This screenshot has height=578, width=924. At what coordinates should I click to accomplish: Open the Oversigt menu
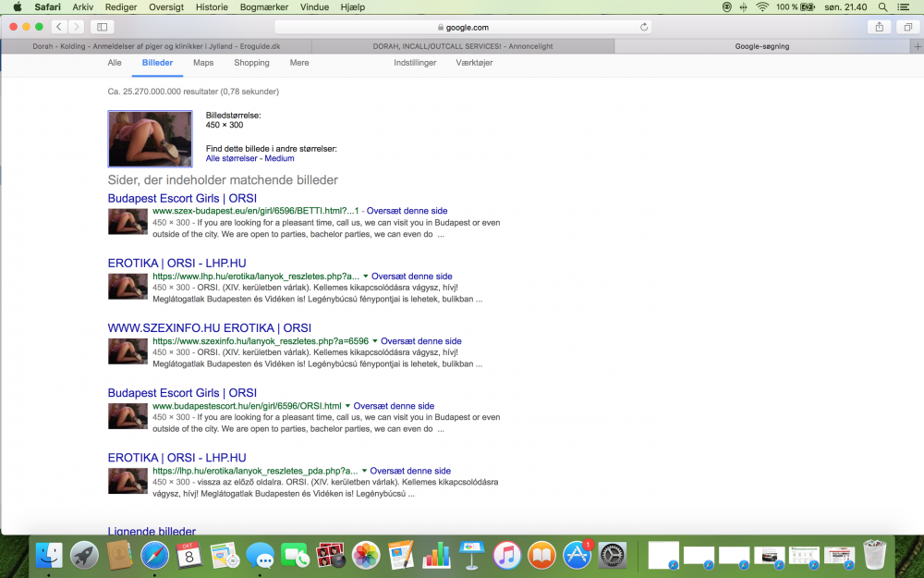pyautogui.click(x=166, y=7)
